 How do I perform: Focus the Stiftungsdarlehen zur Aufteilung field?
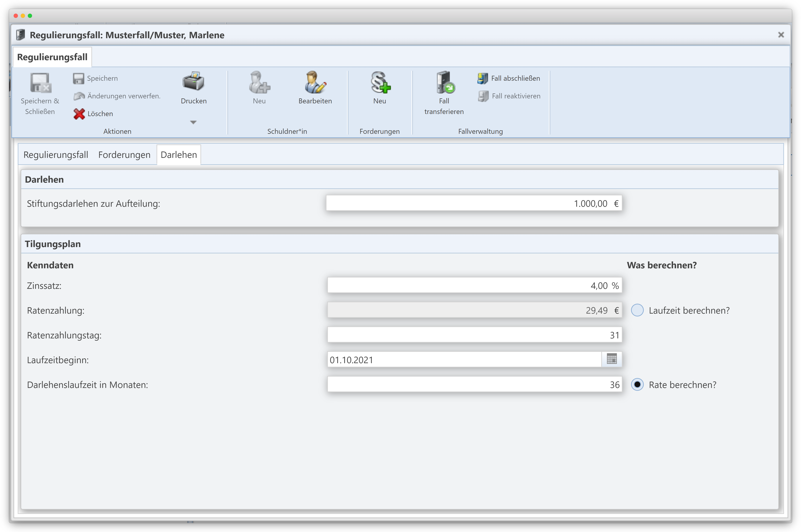[474, 203]
